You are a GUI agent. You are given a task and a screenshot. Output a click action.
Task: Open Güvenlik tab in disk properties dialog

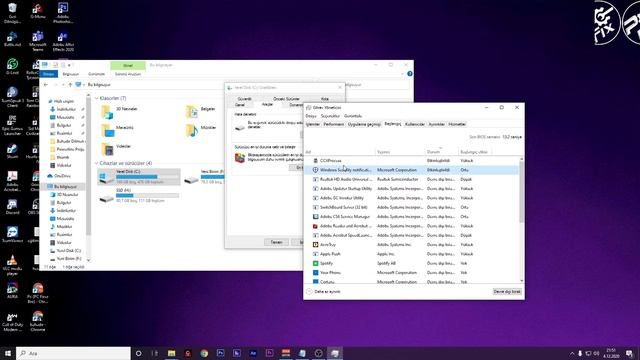(x=244, y=99)
